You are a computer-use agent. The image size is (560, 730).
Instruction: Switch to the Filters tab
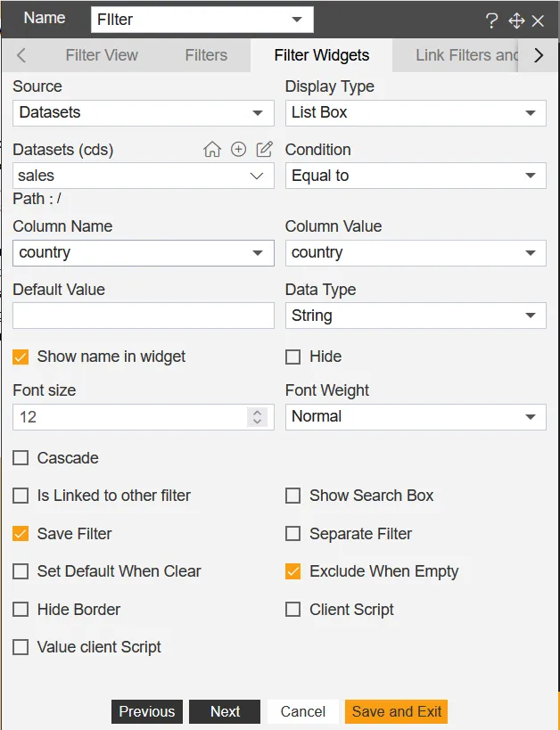click(x=206, y=55)
